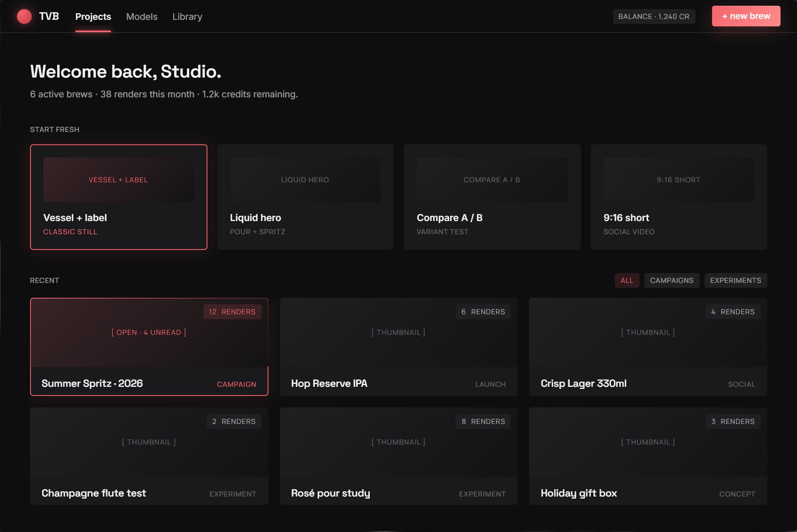Open the Projects tab
797x532 pixels.
coord(93,16)
